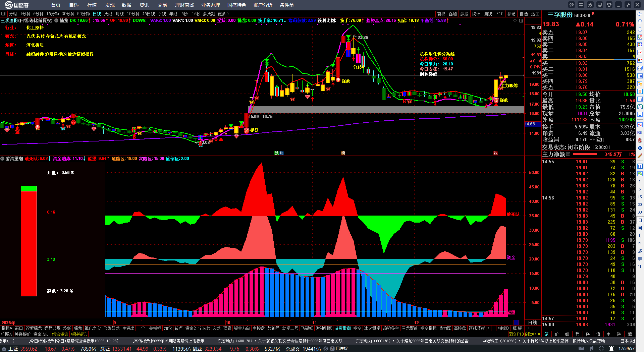Toggle 复权 price adjustment
Screen dimensions: 644x352
(441, 14)
